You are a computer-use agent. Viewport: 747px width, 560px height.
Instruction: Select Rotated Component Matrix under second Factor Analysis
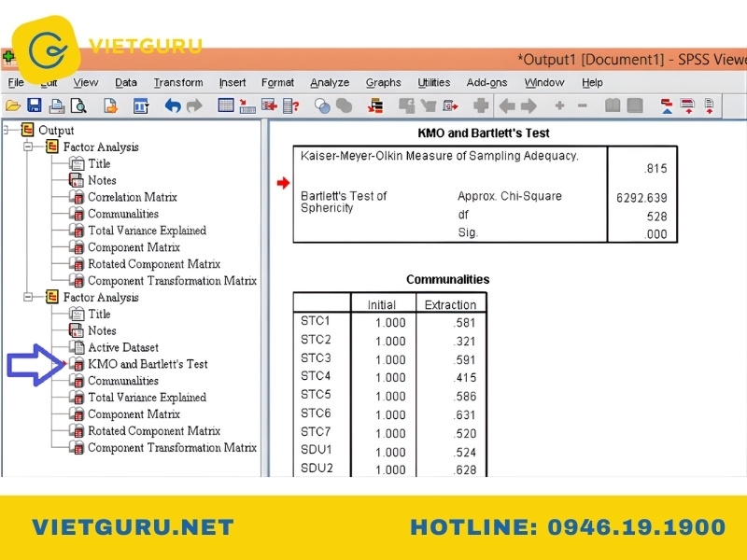pyautogui.click(x=154, y=430)
